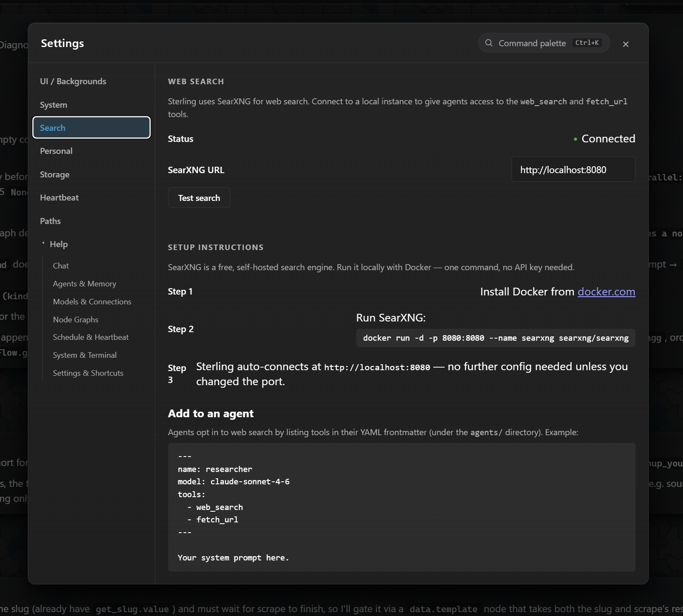Open the Models & Connections help topic
Image resolution: width=683 pixels, height=616 pixels.
[x=92, y=302]
